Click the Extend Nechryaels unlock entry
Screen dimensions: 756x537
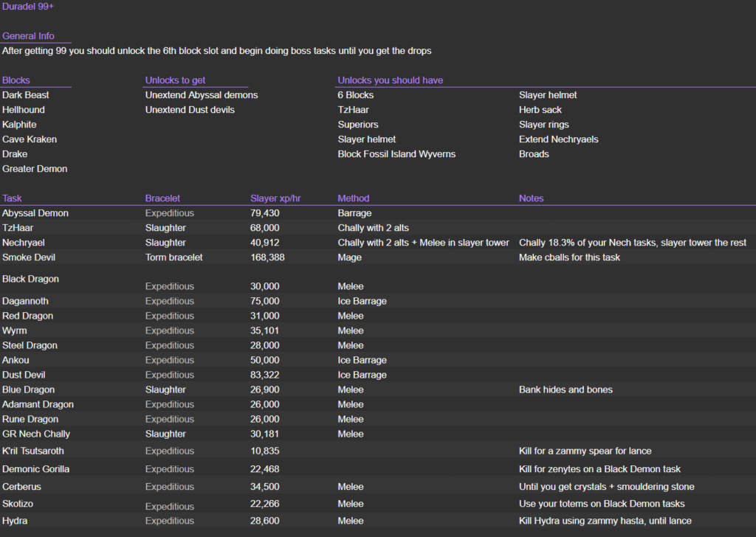[558, 139]
